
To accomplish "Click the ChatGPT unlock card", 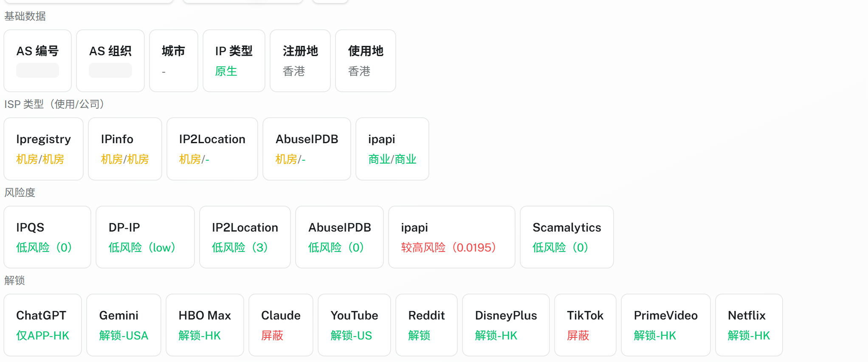I will click(x=42, y=325).
